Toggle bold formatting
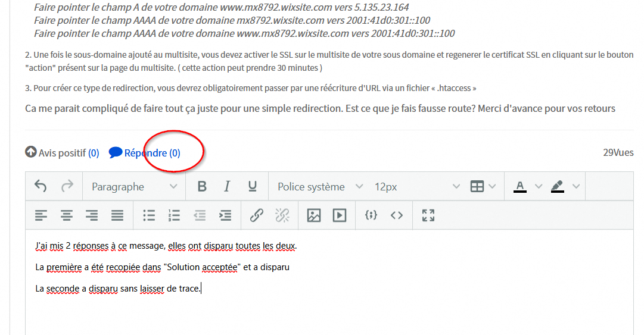This screenshot has width=644, height=335. (x=202, y=186)
